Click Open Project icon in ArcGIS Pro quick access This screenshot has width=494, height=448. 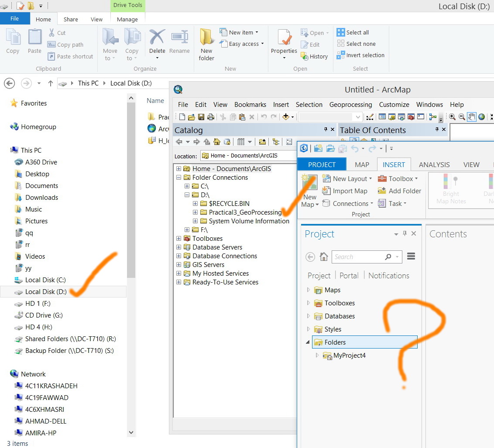click(330, 148)
